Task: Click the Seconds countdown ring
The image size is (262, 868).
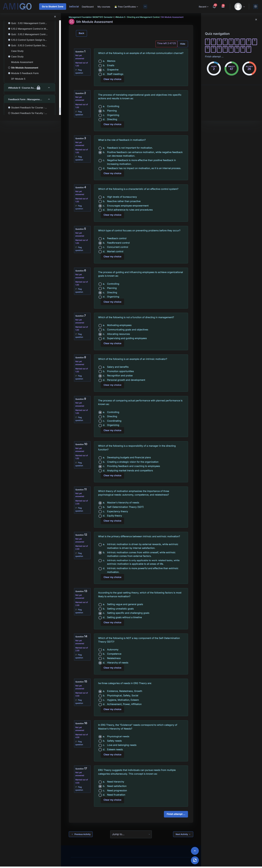Action: click(x=249, y=68)
